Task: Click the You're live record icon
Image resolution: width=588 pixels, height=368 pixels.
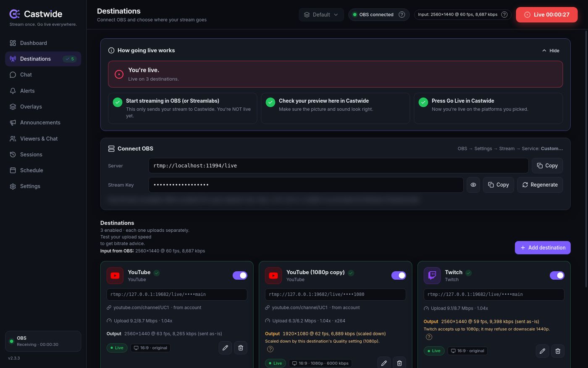Action: [119, 74]
